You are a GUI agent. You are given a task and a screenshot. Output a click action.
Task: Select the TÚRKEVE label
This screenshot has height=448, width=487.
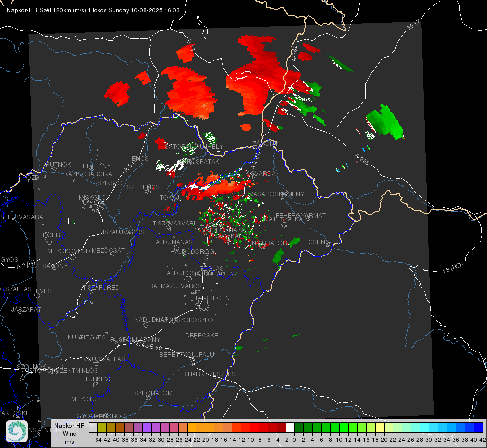(99, 379)
